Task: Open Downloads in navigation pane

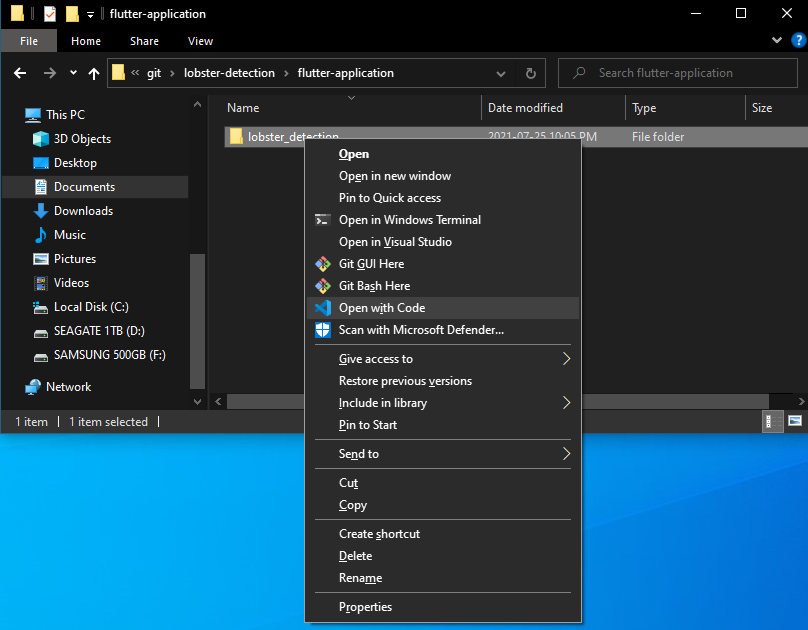Action: tap(83, 211)
